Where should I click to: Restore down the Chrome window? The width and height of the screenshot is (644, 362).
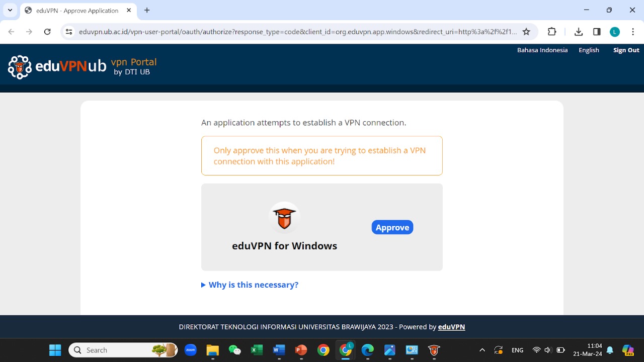(x=609, y=10)
